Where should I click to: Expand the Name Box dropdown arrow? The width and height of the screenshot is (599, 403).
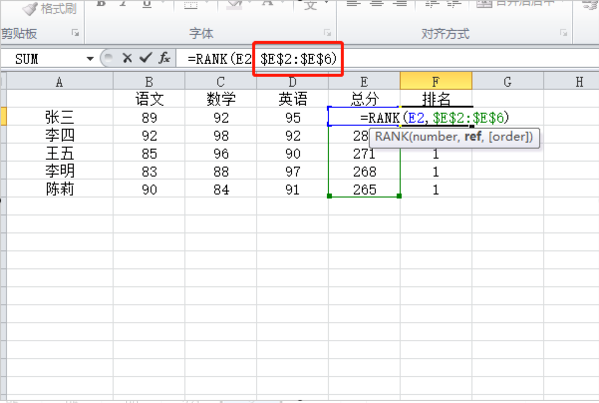[x=90, y=59]
